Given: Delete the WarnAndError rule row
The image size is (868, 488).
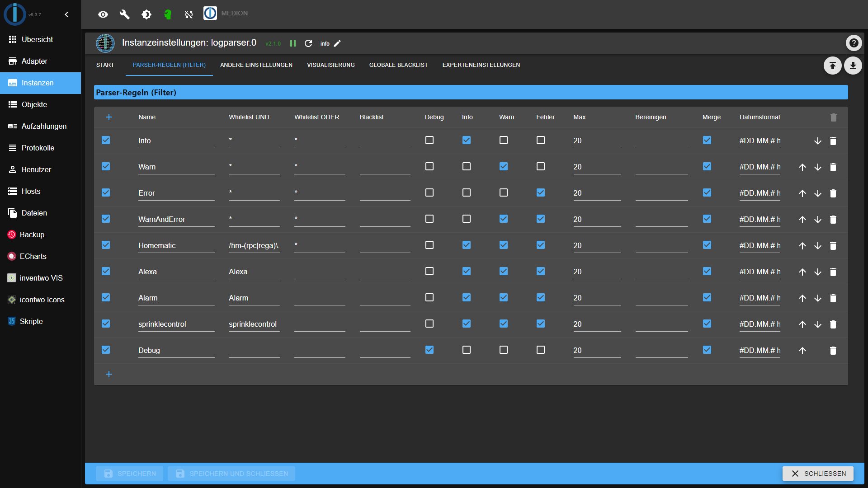Looking at the screenshot, I should coord(833,220).
